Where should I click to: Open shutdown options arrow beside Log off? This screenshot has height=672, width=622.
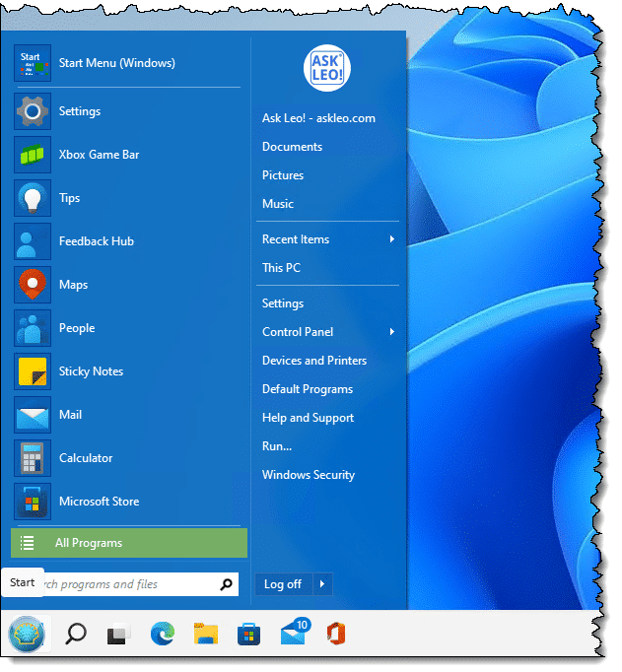(322, 584)
